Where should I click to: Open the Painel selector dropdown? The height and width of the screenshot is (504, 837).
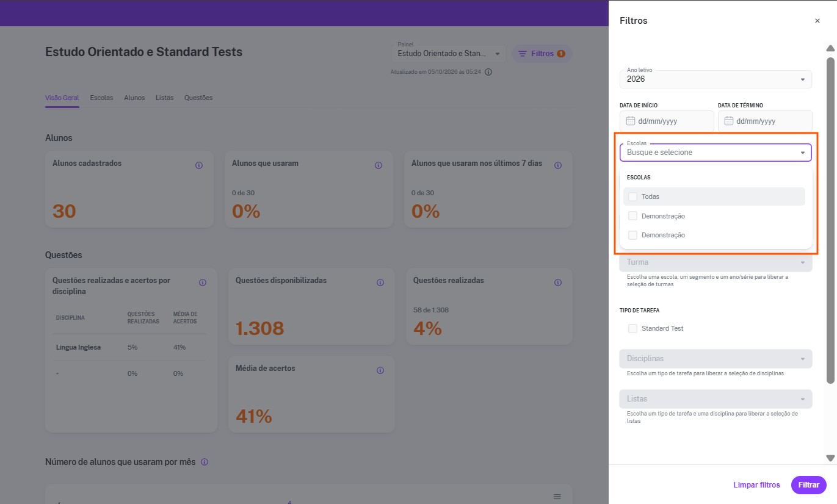(x=449, y=54)
